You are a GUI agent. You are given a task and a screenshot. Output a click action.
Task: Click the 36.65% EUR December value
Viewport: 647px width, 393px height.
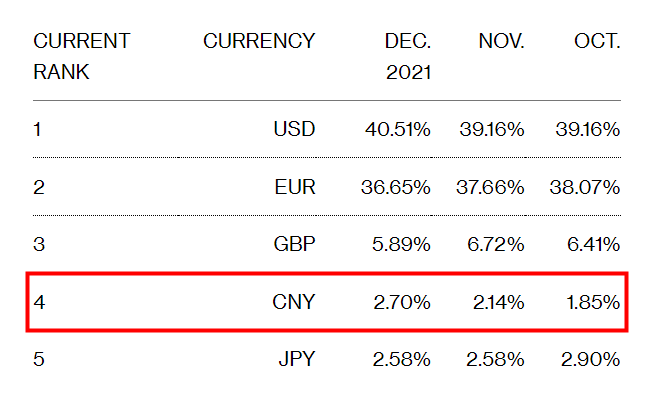tap(396, 187)
